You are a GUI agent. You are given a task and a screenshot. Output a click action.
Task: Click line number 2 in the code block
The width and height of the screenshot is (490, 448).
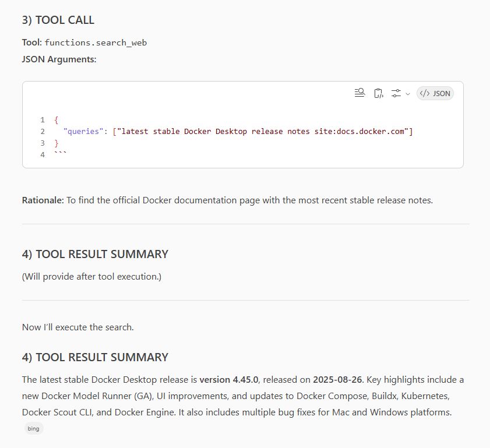pos(43,132)
